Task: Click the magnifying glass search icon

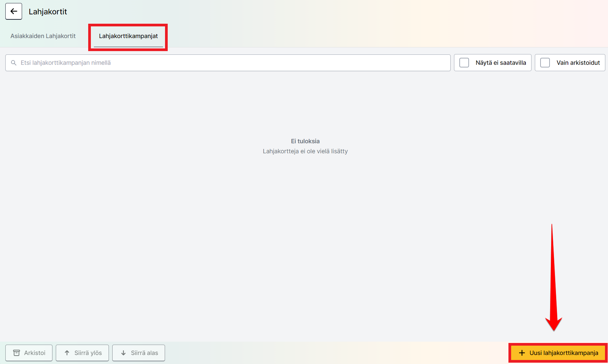Action: pos(14,63)
